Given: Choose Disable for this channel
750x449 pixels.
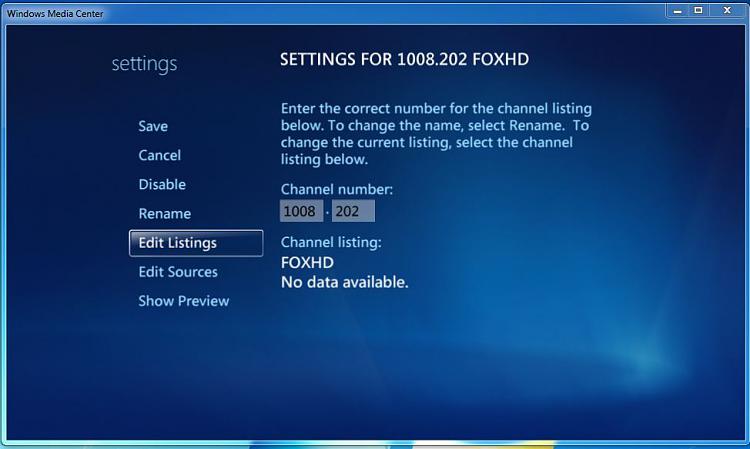Looking at the screenshot, I should [162, 185].
